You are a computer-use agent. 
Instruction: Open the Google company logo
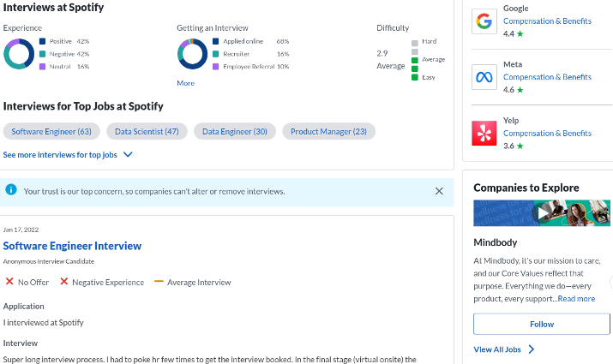click(x=484, y=21)
